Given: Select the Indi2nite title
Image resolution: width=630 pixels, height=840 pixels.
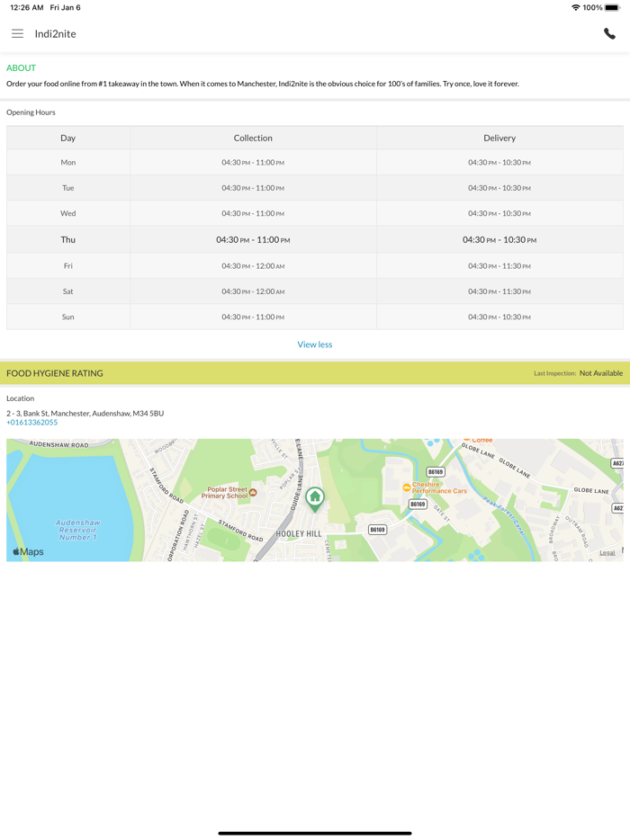Looking at the screenshot, I should pos(55,34).
